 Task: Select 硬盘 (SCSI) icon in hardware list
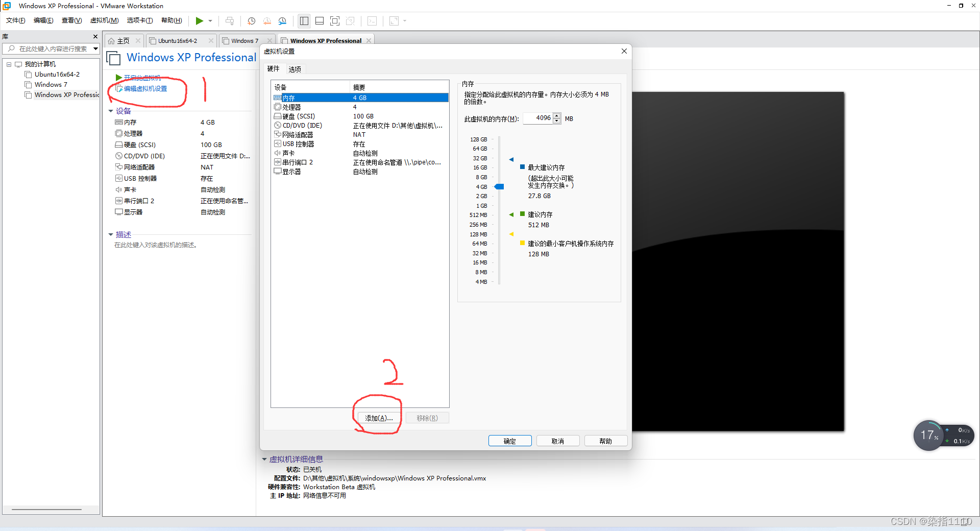tap(278, 116)
